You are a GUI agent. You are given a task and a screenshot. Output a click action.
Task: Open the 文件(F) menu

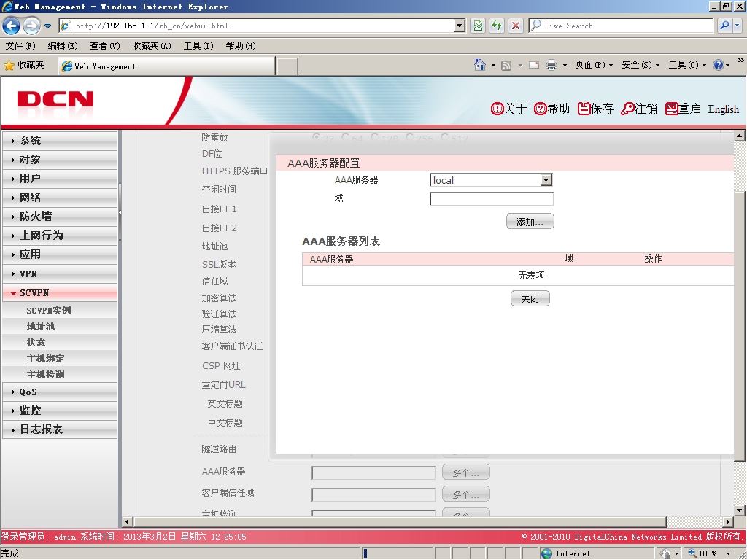tap(20, 46)
